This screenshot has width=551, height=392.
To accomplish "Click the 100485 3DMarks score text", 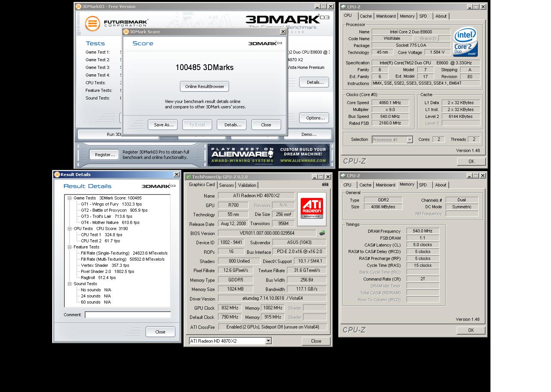I will pos(205,67).
